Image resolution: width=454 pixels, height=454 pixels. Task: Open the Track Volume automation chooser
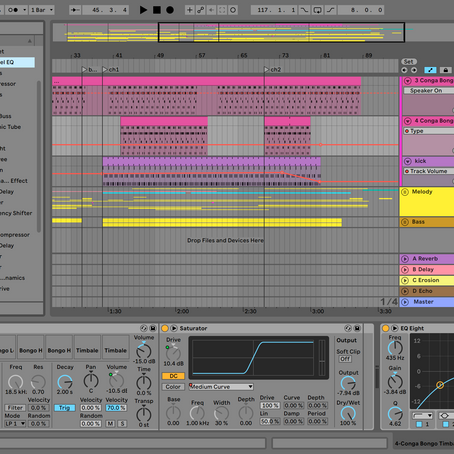(429, 171)
